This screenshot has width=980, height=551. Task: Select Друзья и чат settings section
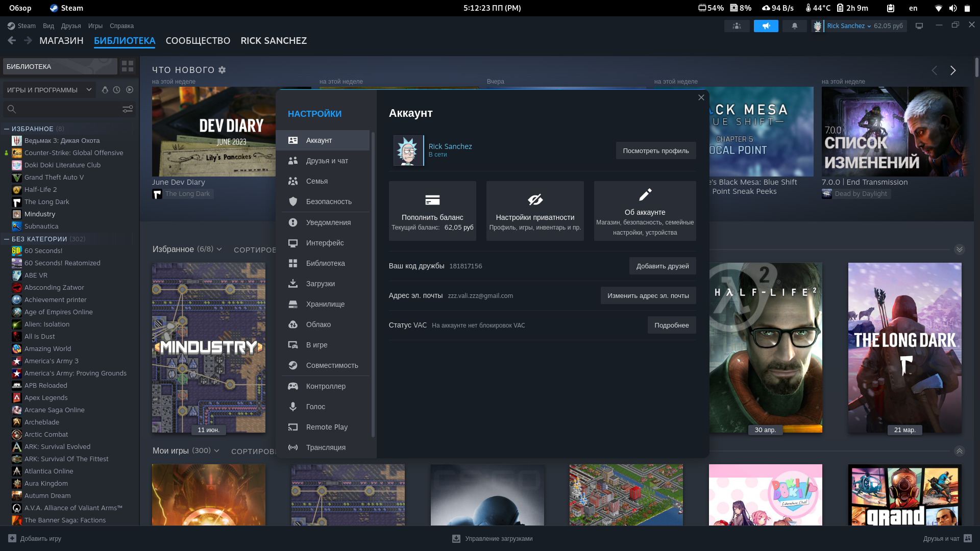click(323, 161)
